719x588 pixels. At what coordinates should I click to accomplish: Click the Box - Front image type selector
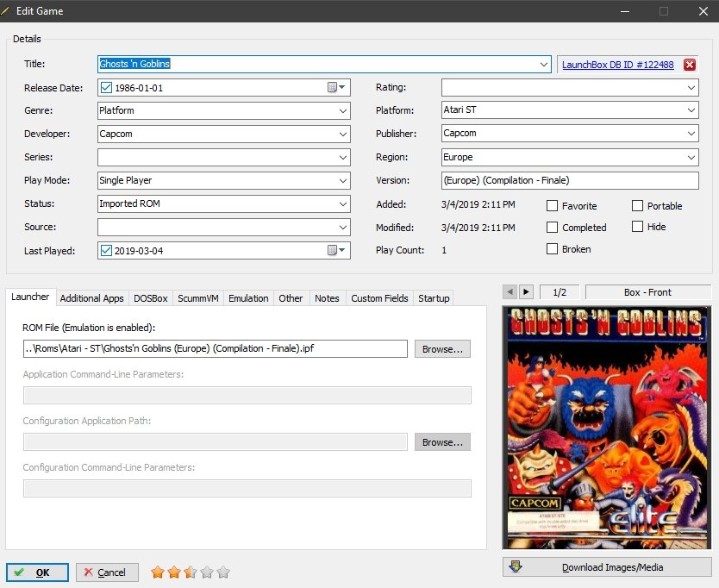(648, 292)
